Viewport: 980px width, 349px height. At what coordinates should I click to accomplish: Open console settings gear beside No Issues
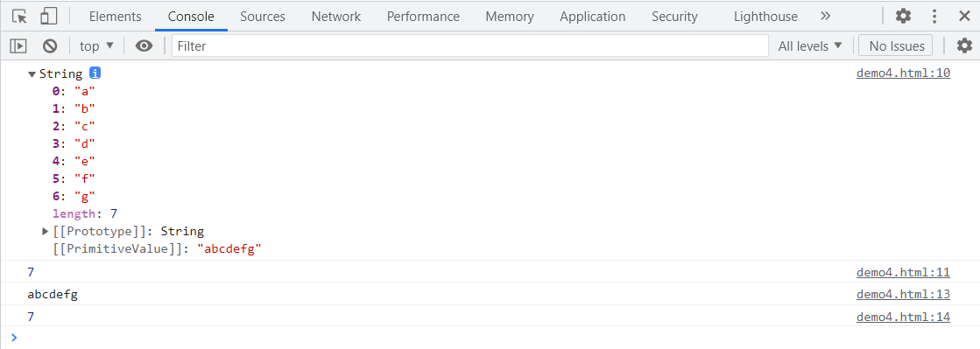pyautogui.click(x=965, y=45)
